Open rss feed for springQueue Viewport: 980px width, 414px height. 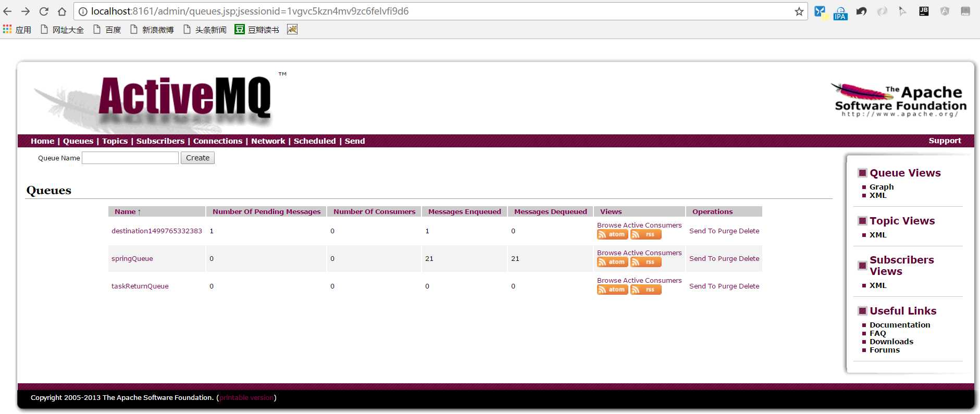(x=646, y=262)
